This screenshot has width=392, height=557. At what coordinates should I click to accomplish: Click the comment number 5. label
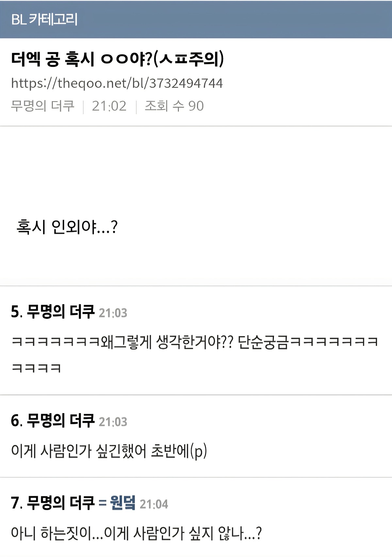[x=17, y=312]
